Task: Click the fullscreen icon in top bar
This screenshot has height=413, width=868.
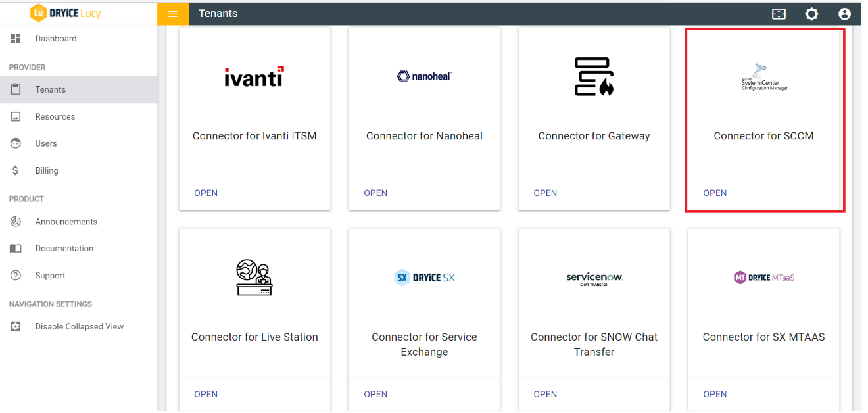Action: tap(779, 13)
